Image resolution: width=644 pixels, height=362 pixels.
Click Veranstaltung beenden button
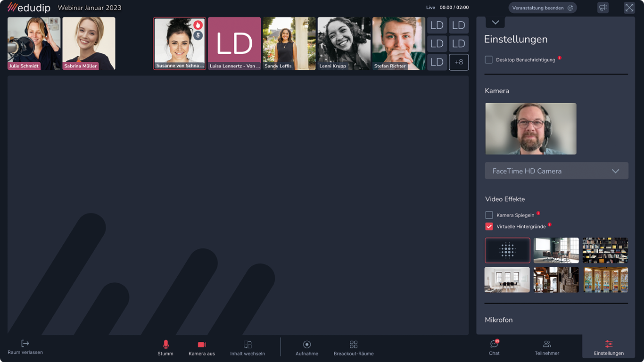click(x=542, y=8)
